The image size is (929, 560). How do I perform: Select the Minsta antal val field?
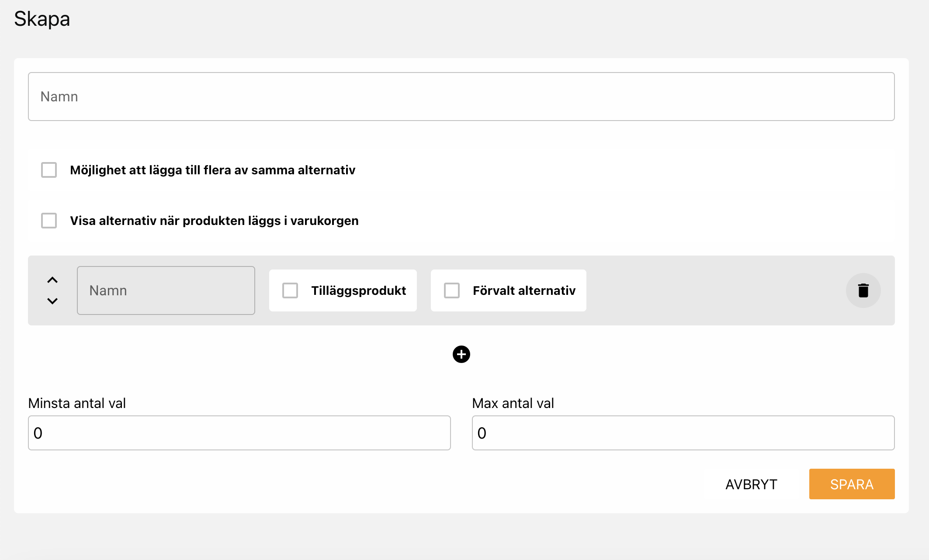point(239,433)
